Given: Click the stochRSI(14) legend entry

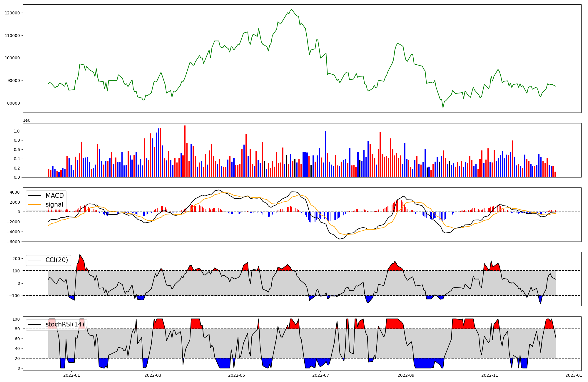Looking at the screenshot, I should [56, 324].
